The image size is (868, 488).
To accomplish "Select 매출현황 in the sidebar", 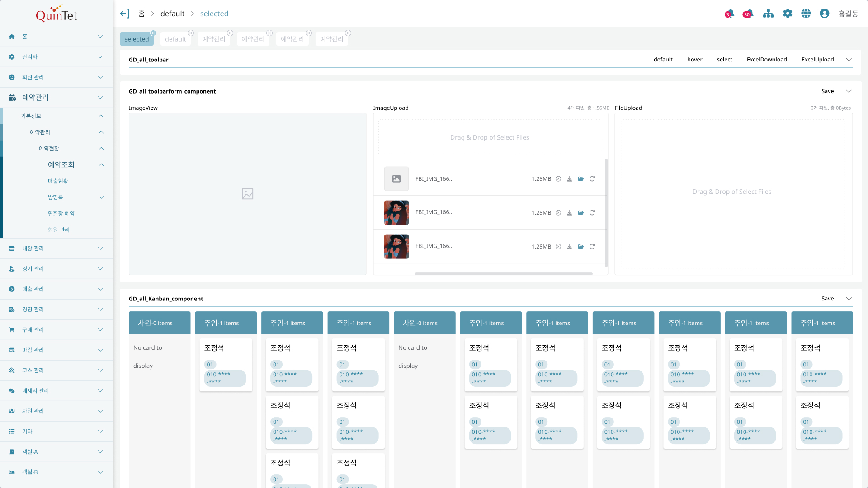I will coord(58,181).
